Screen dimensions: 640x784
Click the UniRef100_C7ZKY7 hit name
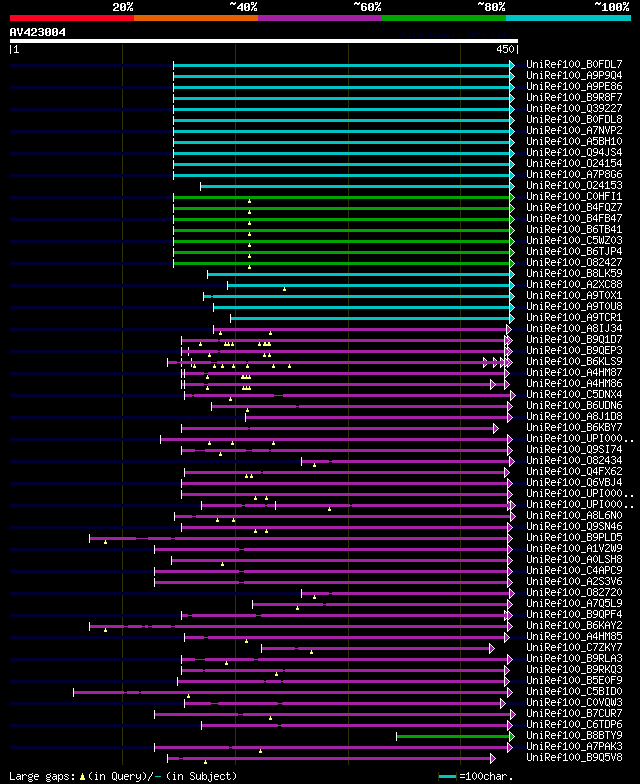tap(574, 648)
